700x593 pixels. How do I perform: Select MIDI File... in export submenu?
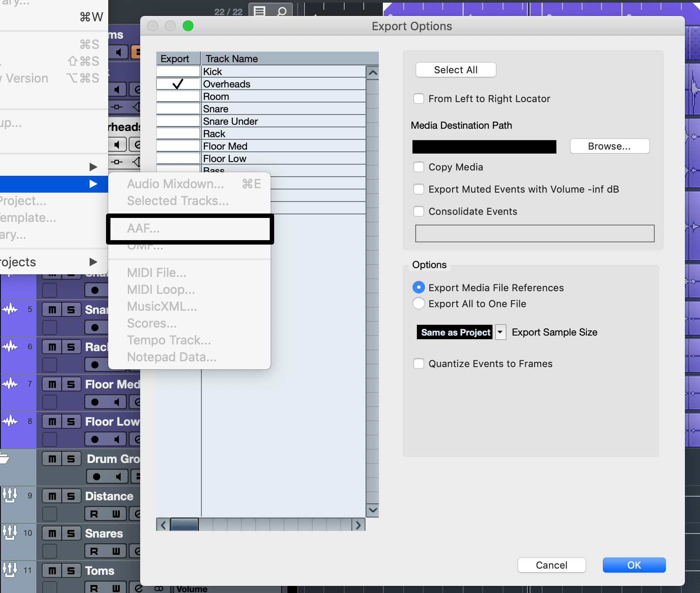tap(157, 273)
